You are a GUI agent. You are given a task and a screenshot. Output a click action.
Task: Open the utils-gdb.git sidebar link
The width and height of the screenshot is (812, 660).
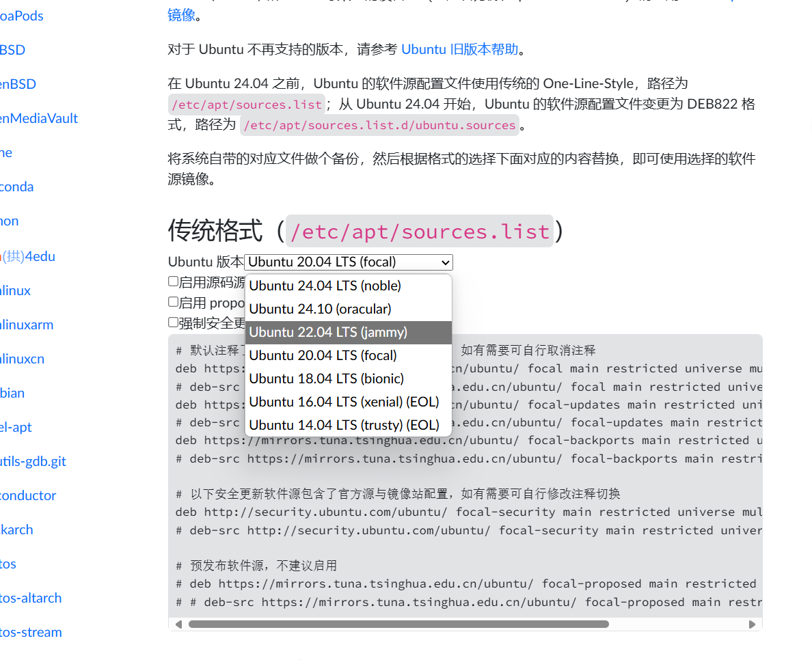[x=33, y=461]
